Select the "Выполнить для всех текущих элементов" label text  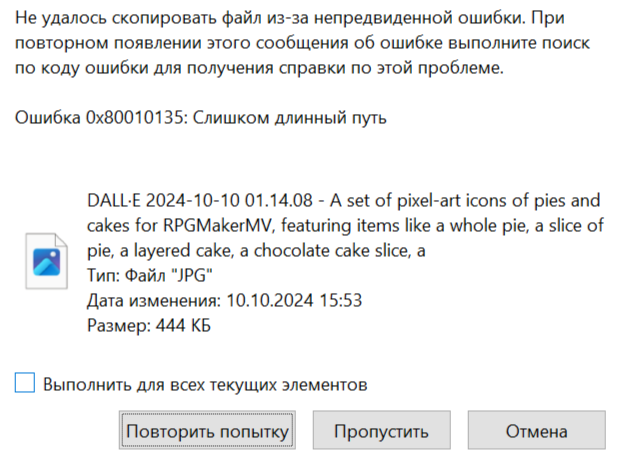click(205, 384)
